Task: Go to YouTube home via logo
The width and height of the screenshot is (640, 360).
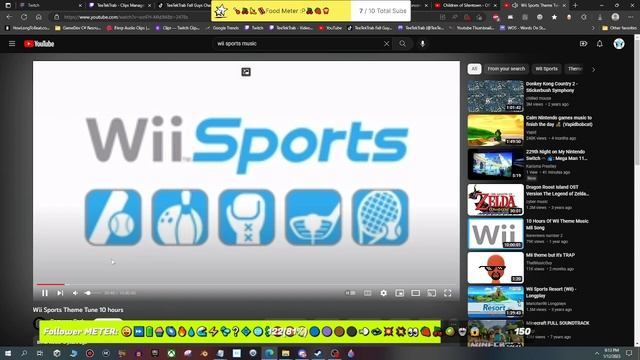Action: pyautogui.click(x=39, y=44)
